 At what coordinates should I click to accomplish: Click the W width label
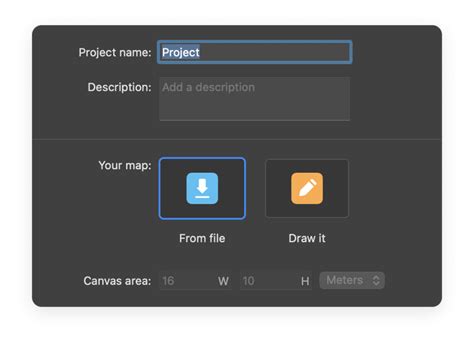[223, 281]
